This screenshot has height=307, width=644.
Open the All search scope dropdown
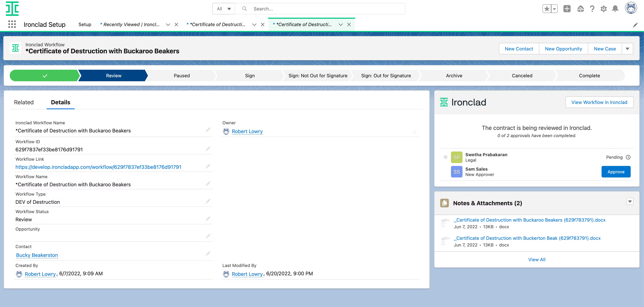(224, 9)
